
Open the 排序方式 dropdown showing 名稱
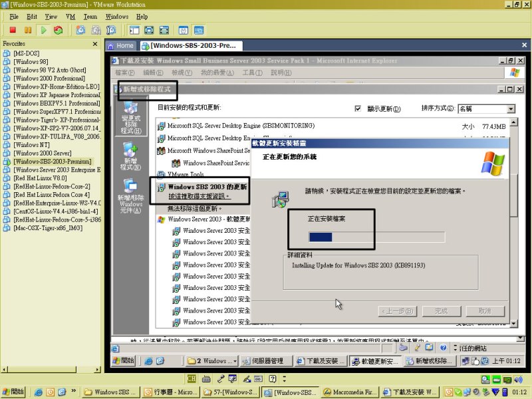click(x=486, y=108)
